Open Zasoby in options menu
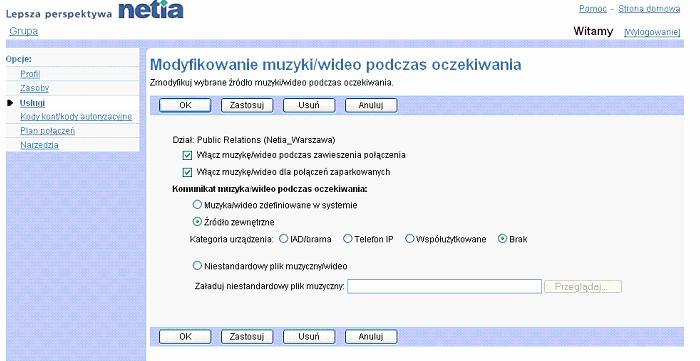 [34, 88]
